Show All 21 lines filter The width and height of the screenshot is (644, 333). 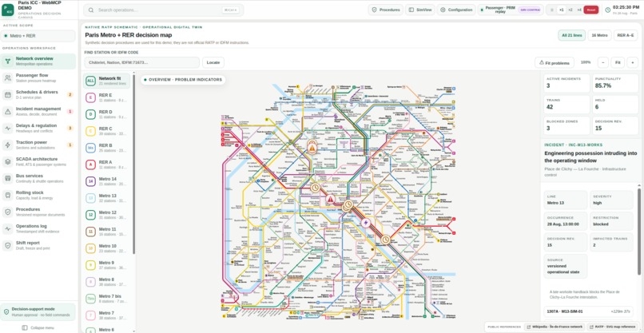click(x=572, y=36)
